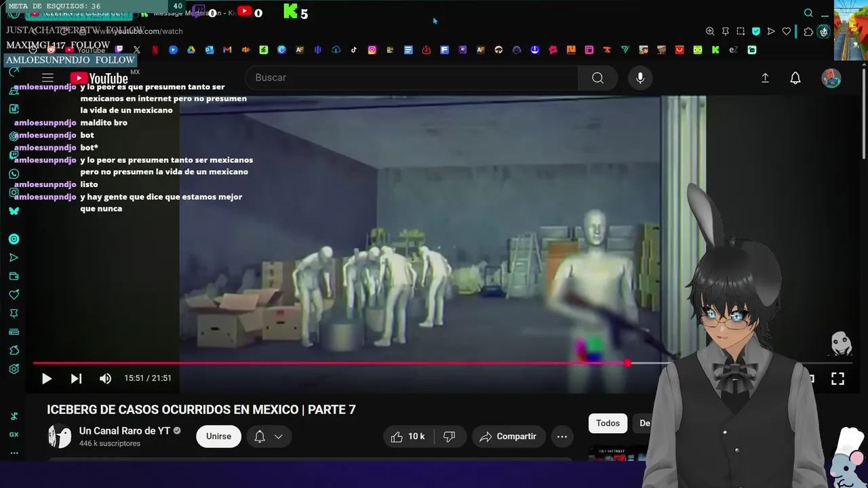The width and height of the screenshot is (868, 488).
Task: Open the Outlook bookmark
Action: (x=210, y=49)
